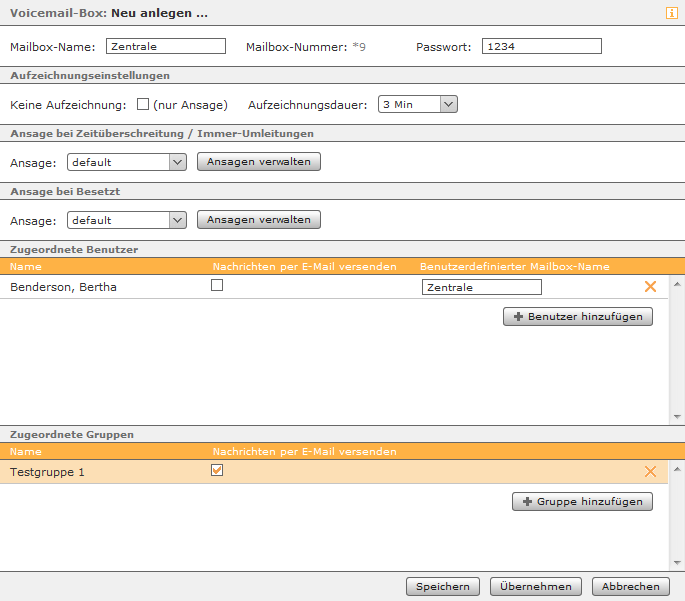Image resolution: width=685 pixels, height=601 pixels.
Task: Open the info icon in title bar
Action: 671,13
